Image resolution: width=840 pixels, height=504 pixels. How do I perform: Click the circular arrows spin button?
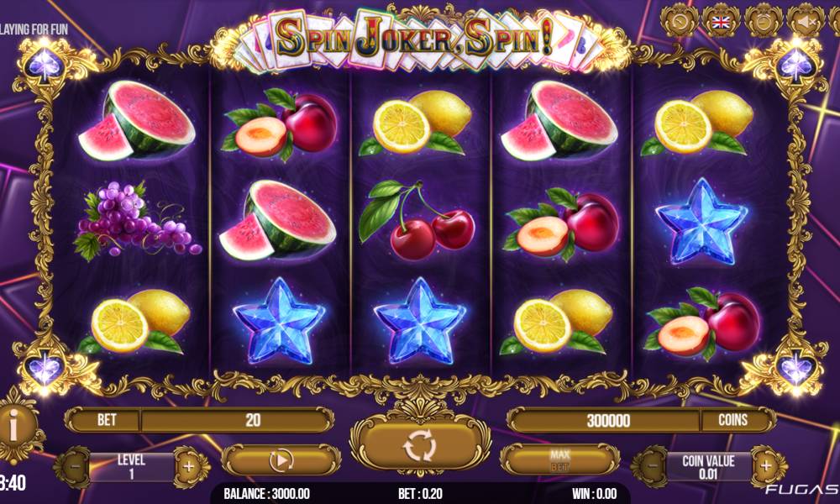pyautogui.click(x=420, y=445)
